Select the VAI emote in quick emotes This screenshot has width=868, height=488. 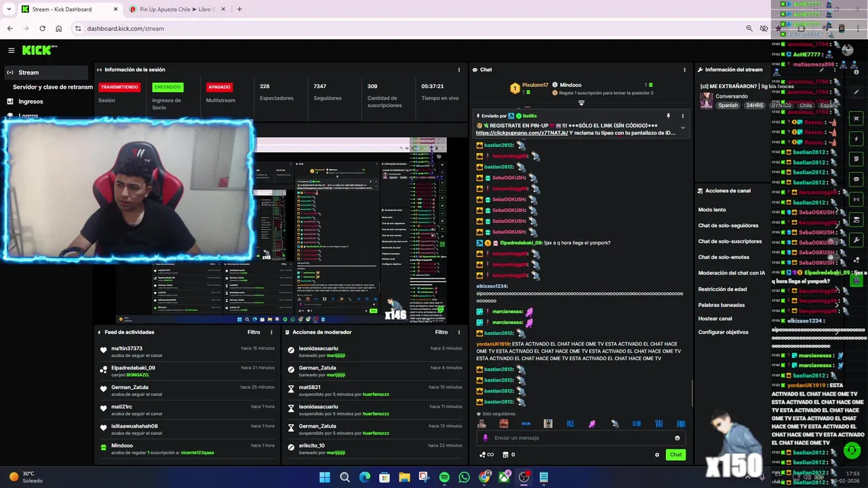point(658,424)
